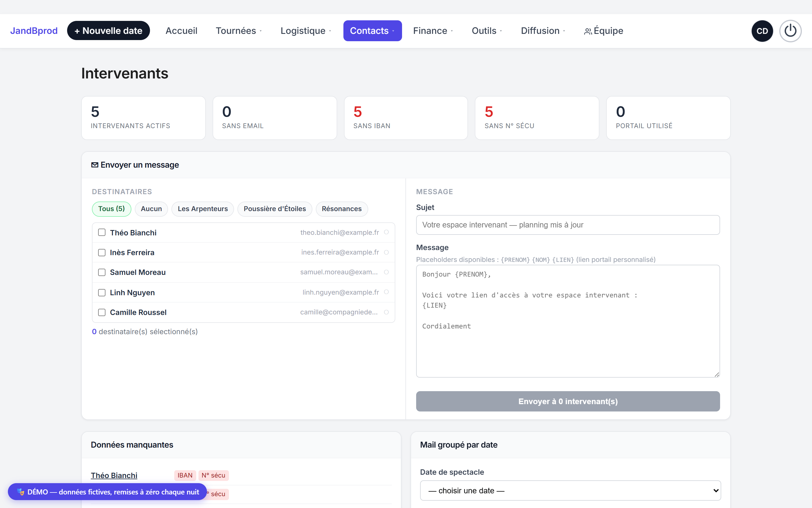Click into the Message text area
The width and height of the screenshot is (812, 508).
coord(568,321)
